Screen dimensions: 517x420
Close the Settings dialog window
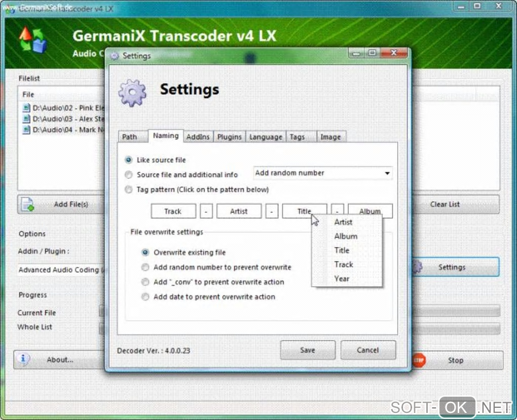pyautogui.click(x=394, y=53)
